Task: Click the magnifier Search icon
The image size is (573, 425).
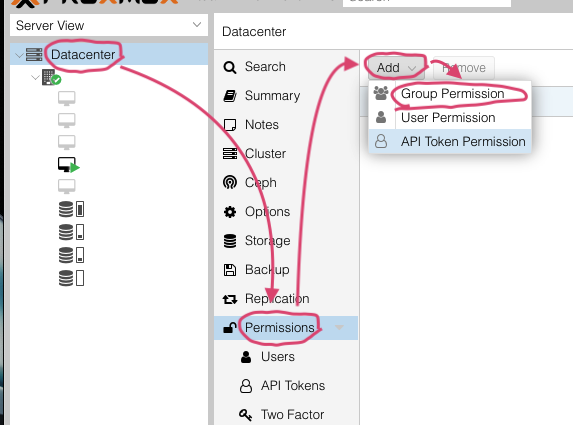Action: coord(229,67)
